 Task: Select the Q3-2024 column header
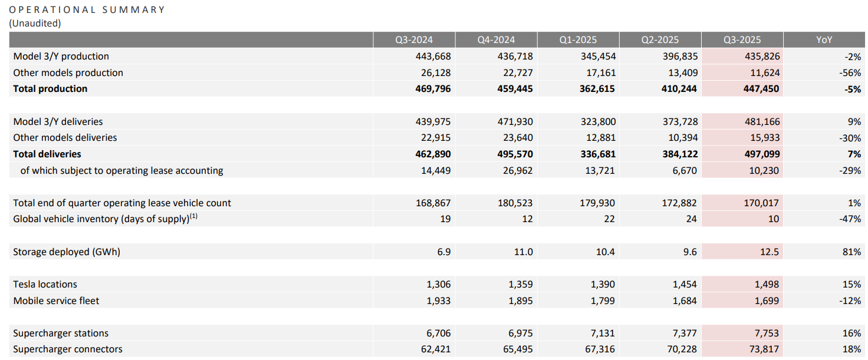click(x=414, y=40)
